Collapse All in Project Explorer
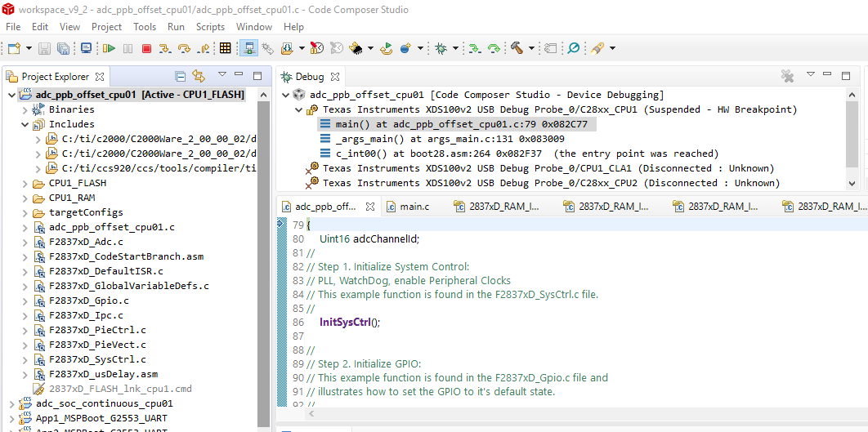Viewport: 868px width, 432px height. [180, 76]
